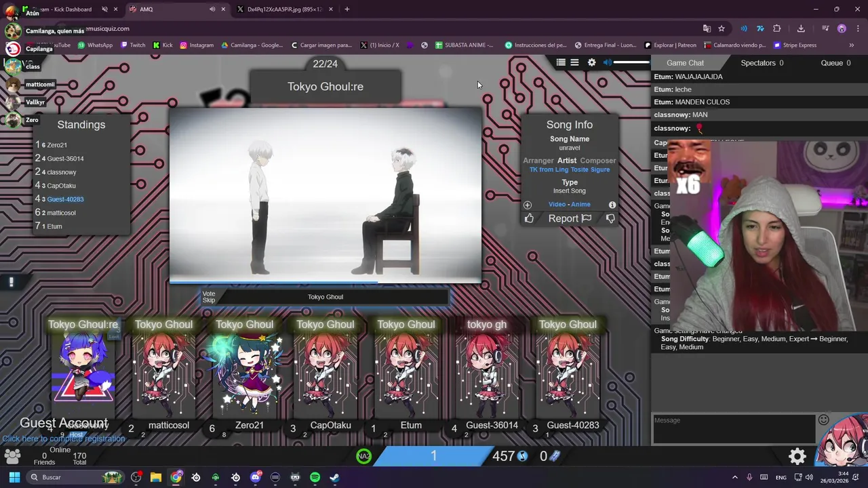Translate this page icon
This screenshot has width=868, height=488.
[707, 28]
